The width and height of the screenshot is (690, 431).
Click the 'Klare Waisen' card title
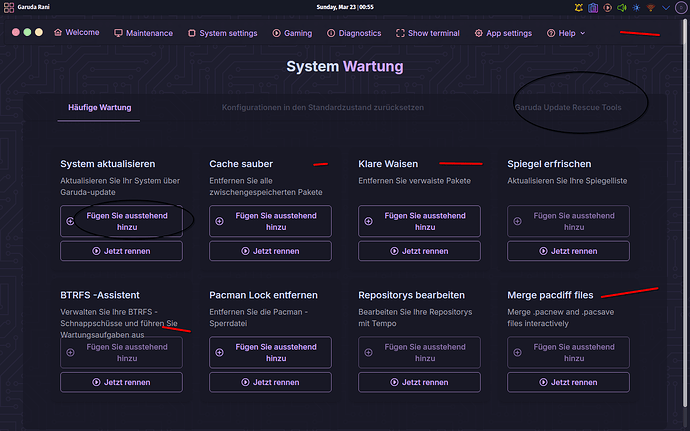pos(388,164)
